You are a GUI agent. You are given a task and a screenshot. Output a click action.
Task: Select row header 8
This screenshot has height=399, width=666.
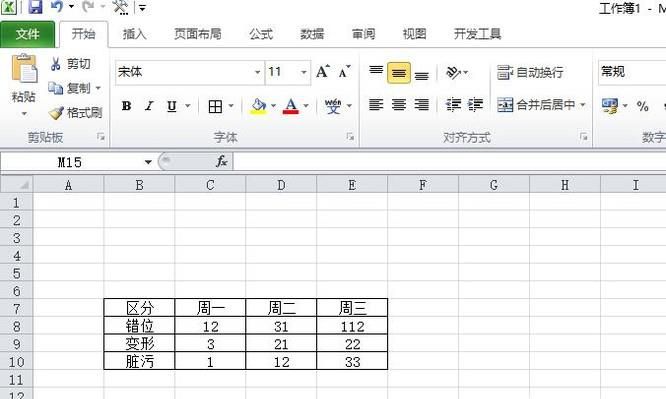[x=16, y=326]
